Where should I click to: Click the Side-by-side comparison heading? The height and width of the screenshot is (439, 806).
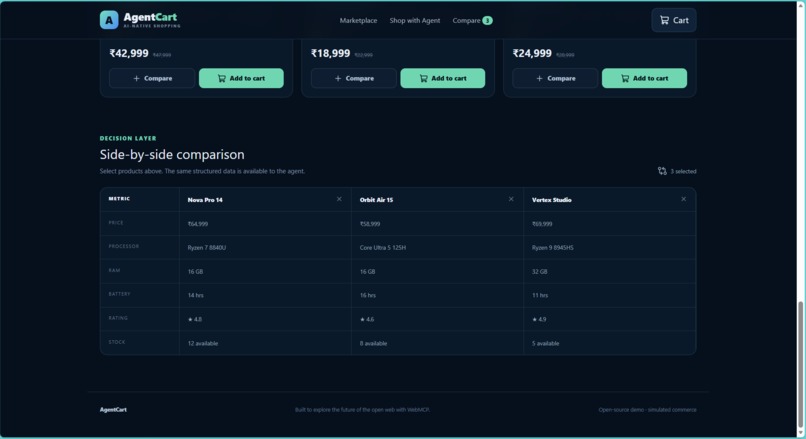pyautogui.click(x=172, y=155)
